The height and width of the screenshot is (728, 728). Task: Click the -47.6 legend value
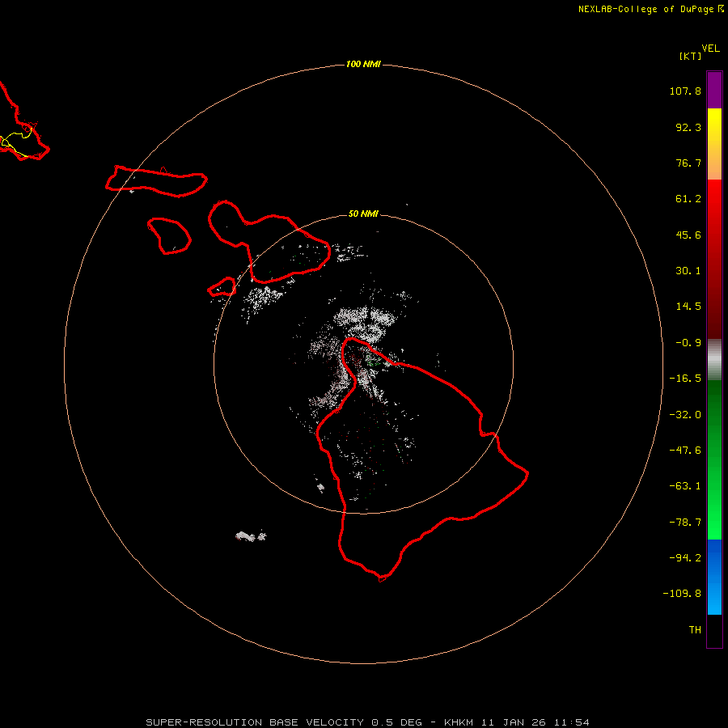(x=685, y=451)
